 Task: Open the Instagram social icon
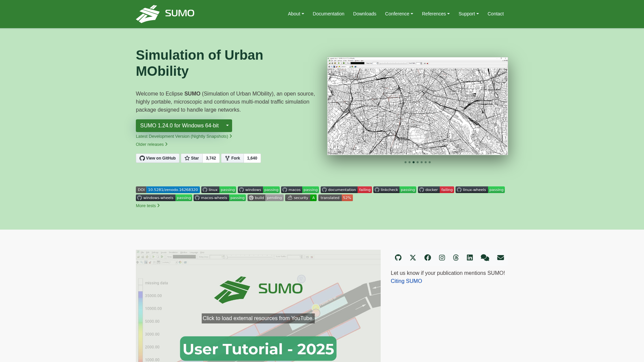click(x=442, y=257)
